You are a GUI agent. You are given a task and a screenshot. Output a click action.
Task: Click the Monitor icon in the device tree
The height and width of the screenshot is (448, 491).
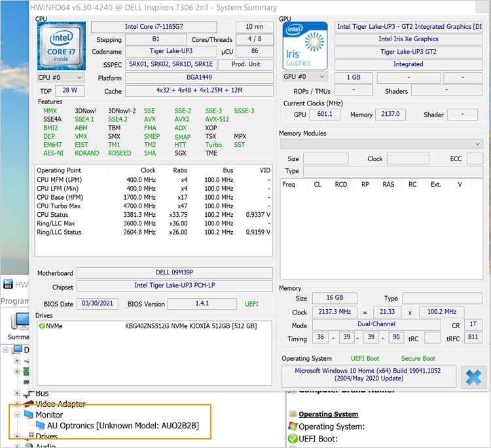28,415
